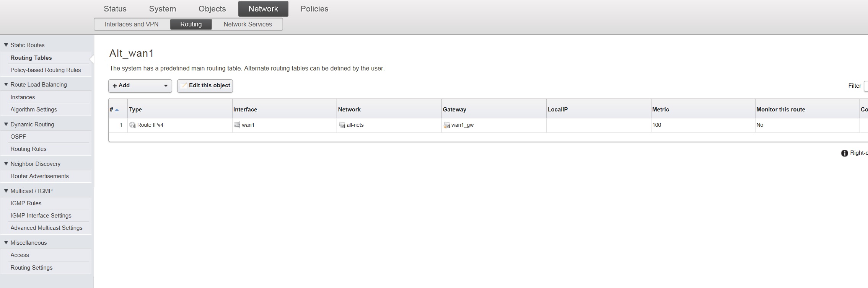Image resolution: width=868 pixels, height=288 pixels.
Task: Collapse the Static Routes section
Action: pyautogui.click(x=6, y=45)
